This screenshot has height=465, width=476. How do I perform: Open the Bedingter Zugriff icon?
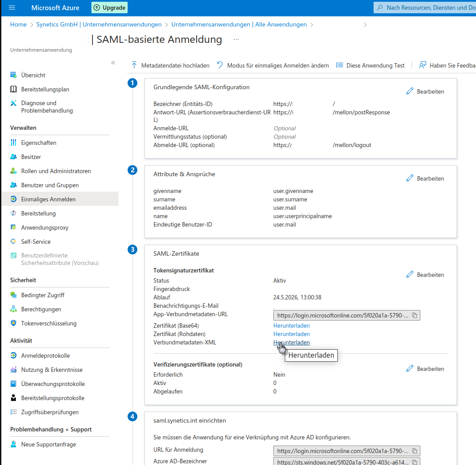(x=13, y=295)
